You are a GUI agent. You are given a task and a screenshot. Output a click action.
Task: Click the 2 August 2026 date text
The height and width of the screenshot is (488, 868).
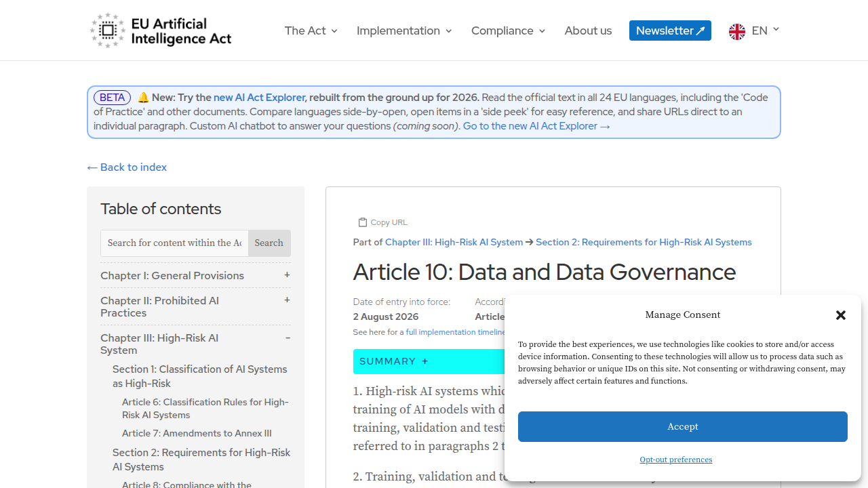point(386,317)
